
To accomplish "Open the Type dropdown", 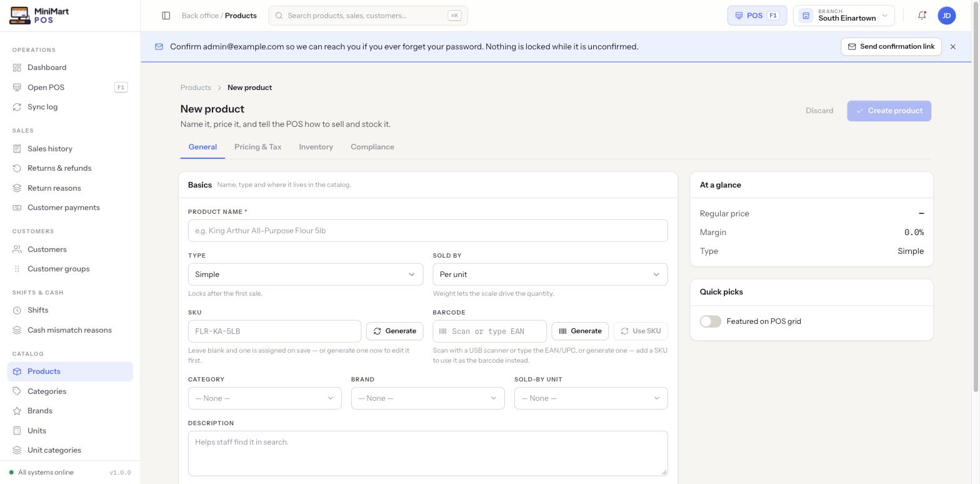I will (306, 275).
